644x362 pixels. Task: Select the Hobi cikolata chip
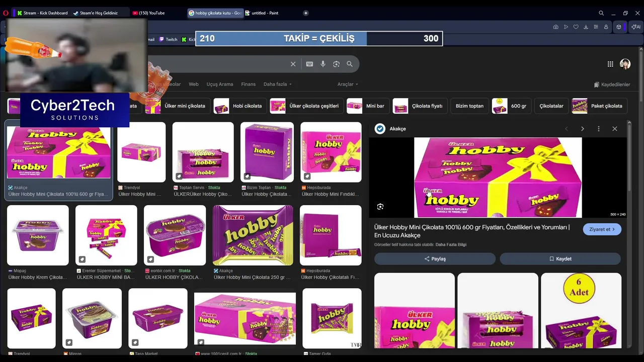pyautogui.click(x=239, y=106)
